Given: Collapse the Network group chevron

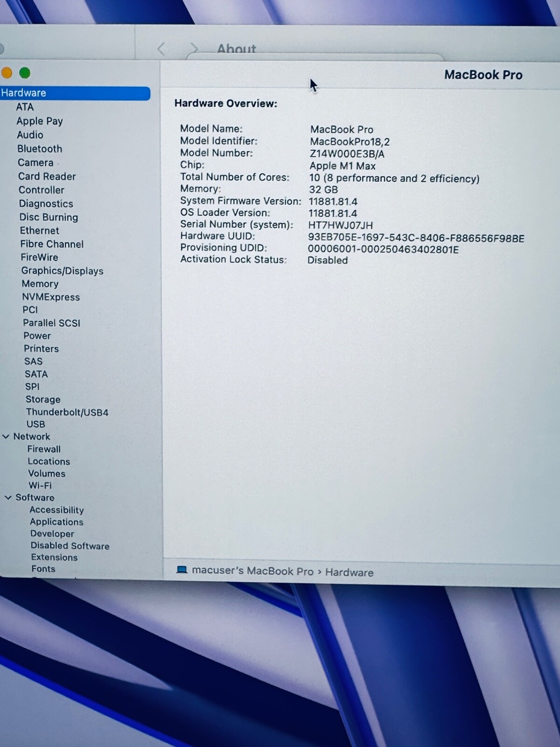Looking at the screenshot, I should click(6, 437).
